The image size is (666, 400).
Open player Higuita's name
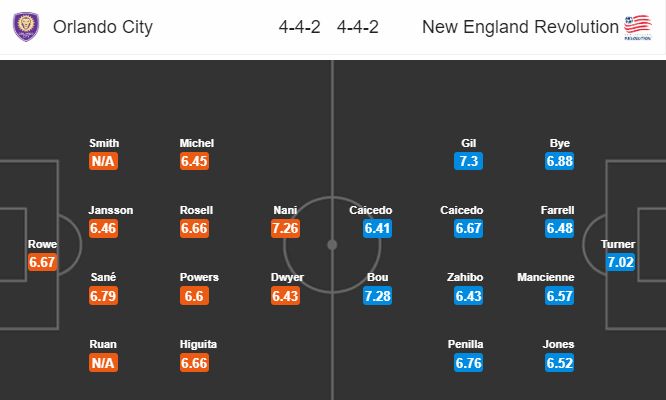click(x=198, y=344)
